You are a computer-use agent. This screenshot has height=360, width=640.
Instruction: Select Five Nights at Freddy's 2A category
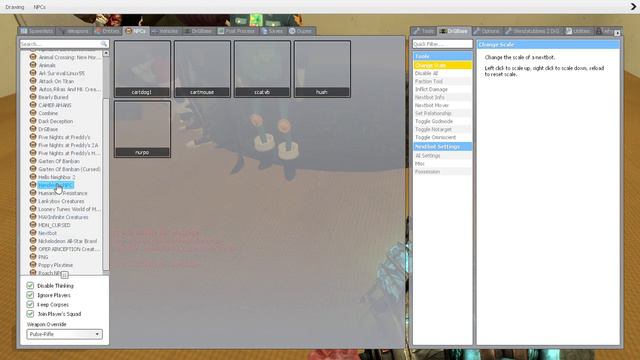(68, 145)
